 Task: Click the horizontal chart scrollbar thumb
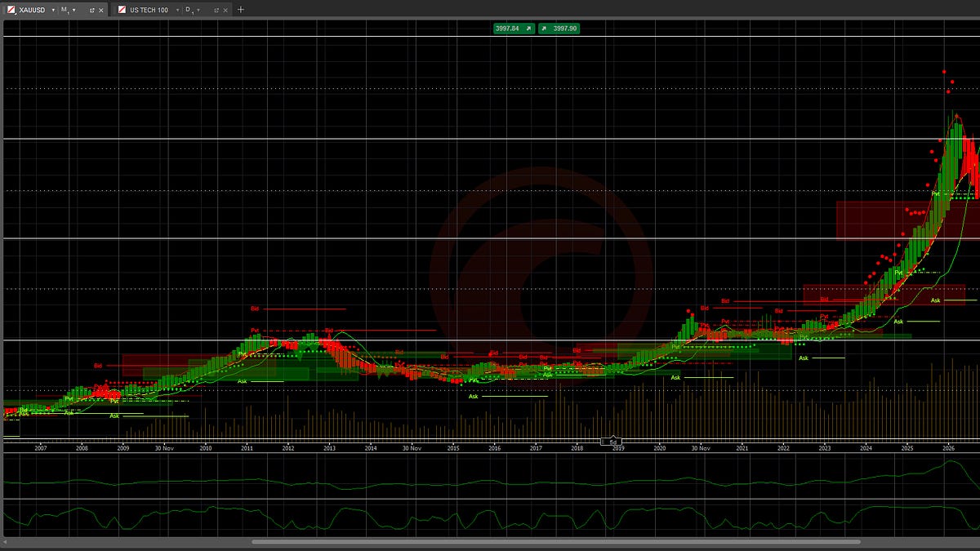(x=555, y=541)
